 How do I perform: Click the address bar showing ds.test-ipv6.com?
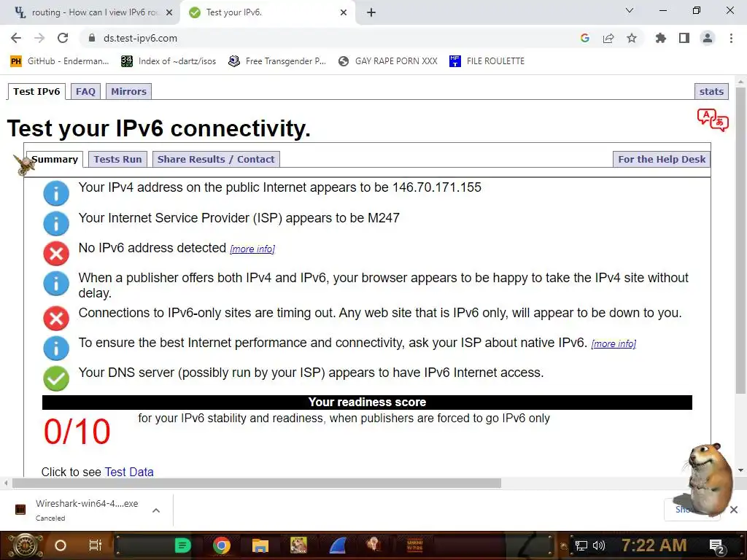click(329, 38)
